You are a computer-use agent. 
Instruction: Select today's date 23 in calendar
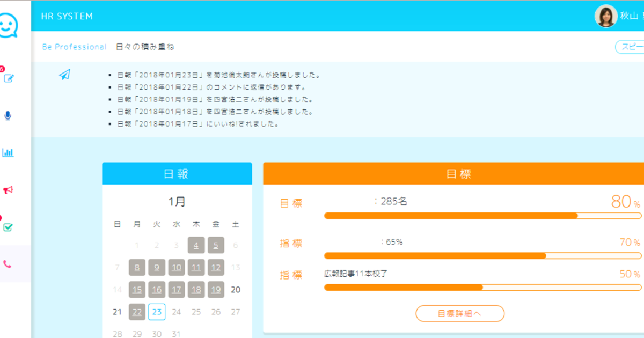tap(157, 312)
